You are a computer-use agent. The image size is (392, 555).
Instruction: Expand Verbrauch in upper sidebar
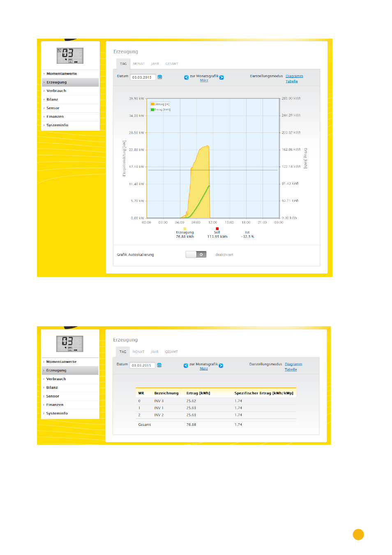coord(70,91)
